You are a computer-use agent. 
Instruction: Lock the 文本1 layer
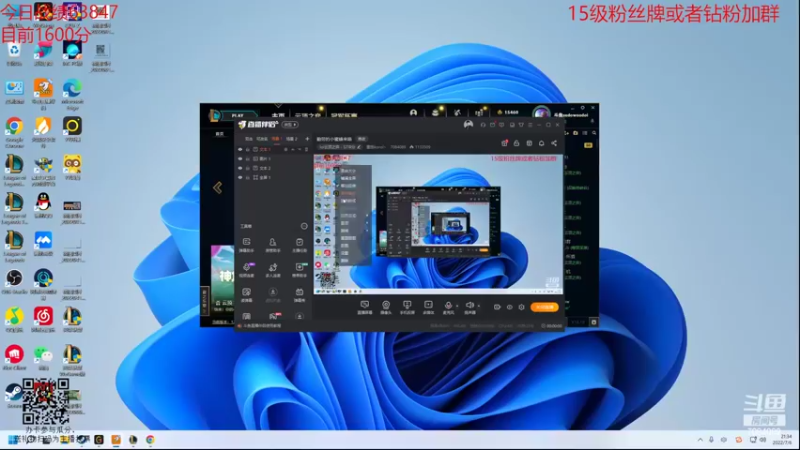click(x=247, y=149)
